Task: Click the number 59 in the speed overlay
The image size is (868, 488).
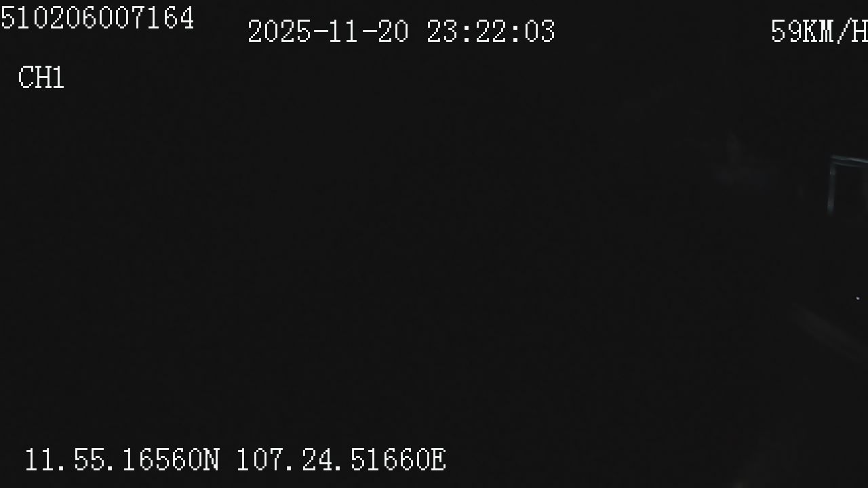Action: click(787, 31)
